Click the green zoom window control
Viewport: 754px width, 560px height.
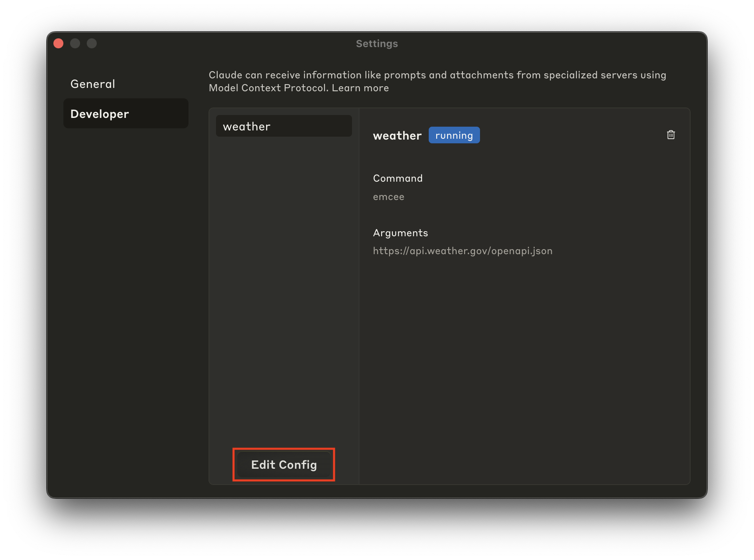[92, 43]
